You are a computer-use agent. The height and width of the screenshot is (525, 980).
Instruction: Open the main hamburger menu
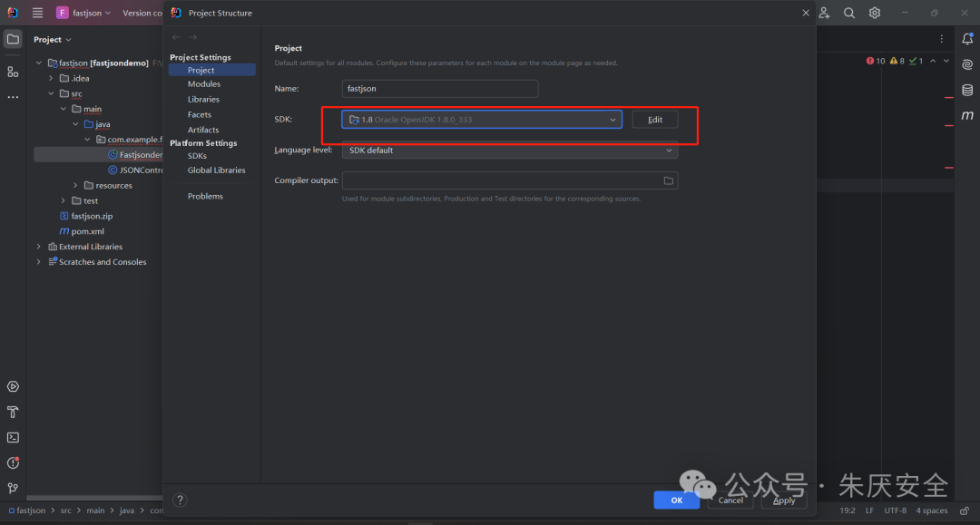point(37,13)
